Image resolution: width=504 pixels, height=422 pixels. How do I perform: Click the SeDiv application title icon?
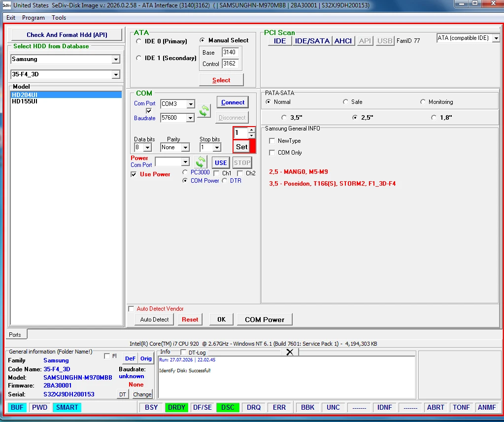pyautogui.click(x=6, y=5)
